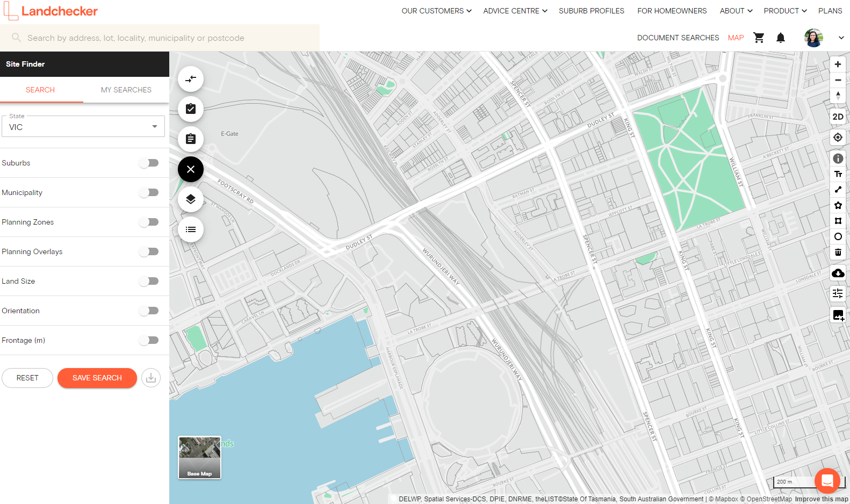Click the address search field
The image size is (850, 504).
(x=160, y=38)
